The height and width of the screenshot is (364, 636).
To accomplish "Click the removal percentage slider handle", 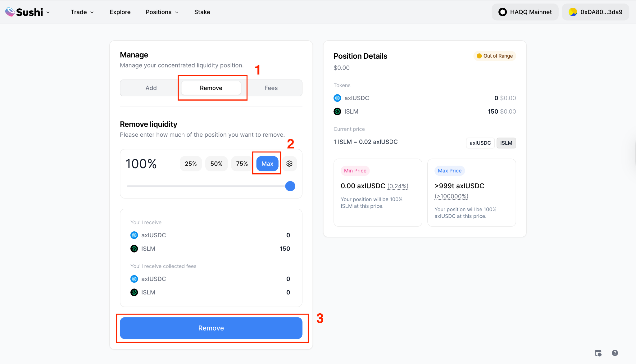I will point(290,186).
